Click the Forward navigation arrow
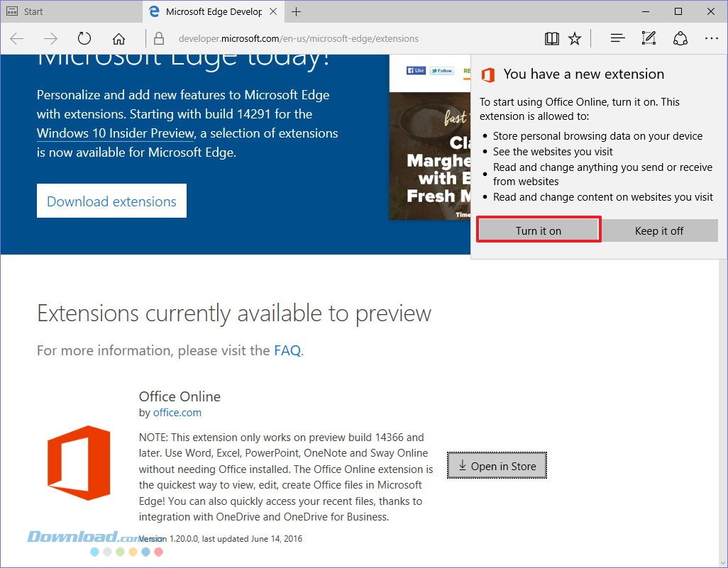The width and height of the screenshot is (728, 568). (x=50, y=39)
